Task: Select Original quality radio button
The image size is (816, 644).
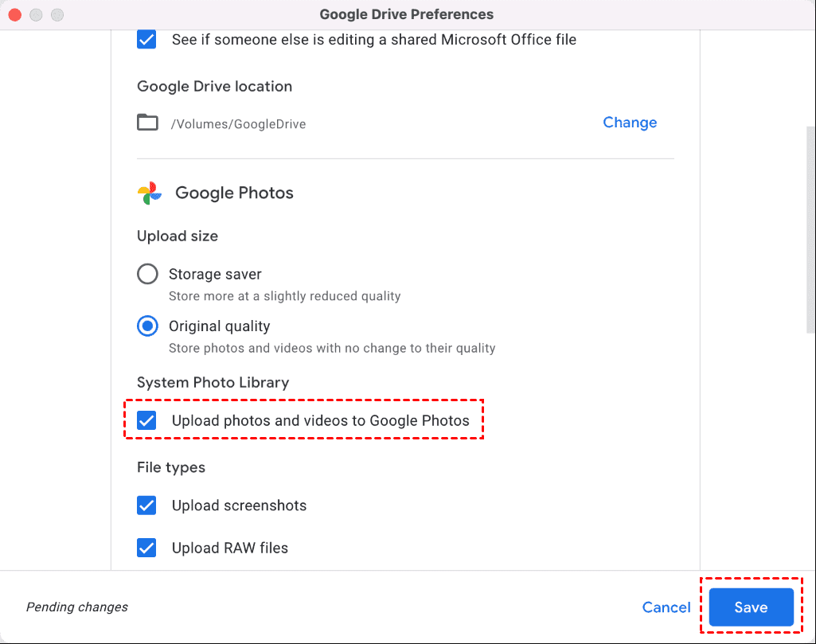Action: click(147, 326)
